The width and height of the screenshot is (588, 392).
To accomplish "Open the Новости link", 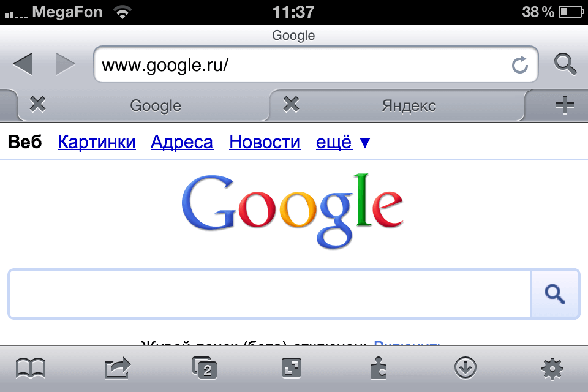I will click(x=265, y=142).
